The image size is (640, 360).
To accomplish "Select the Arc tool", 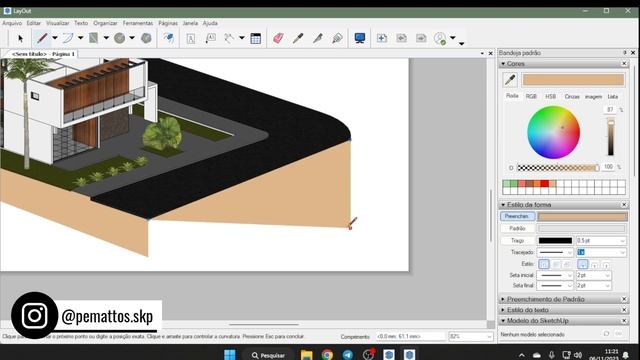I will click(x=68, y=38).
